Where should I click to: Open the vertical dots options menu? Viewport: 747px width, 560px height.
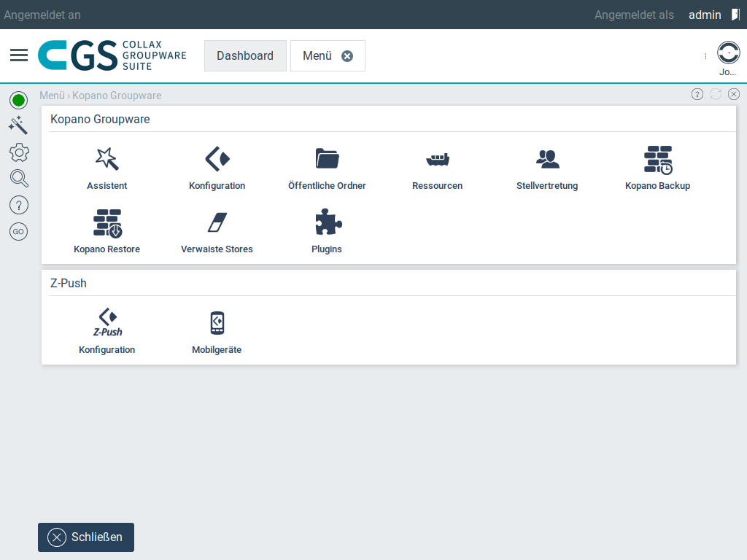705,56
